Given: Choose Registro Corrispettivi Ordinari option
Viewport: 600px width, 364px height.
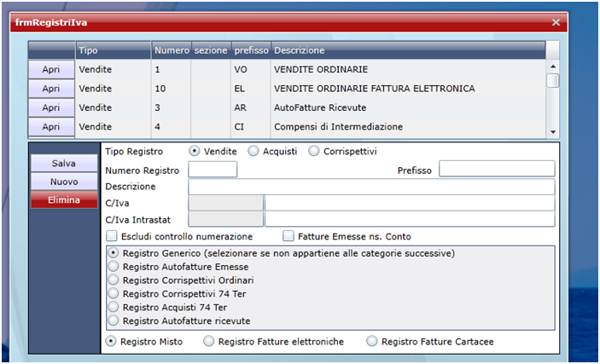Looking at the screenshot, I should tap(114, 280).
